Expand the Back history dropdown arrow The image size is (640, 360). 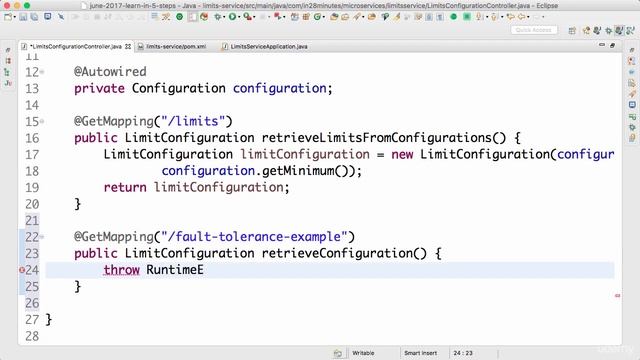pyautogui.click(x=528, y=17)
